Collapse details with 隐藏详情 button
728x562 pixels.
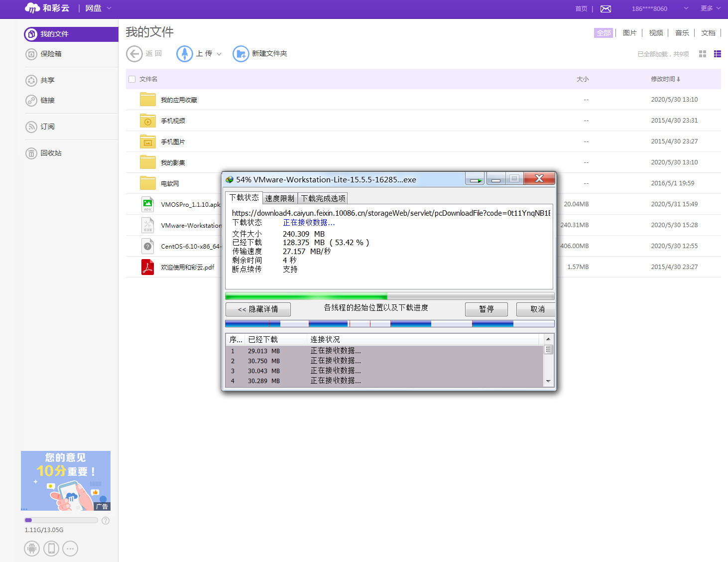point(258,309)
